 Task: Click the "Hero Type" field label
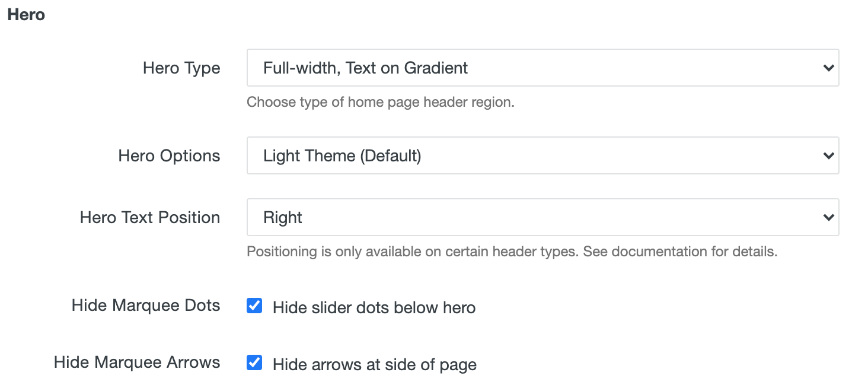pyautogui.click(x=181, y=68)
